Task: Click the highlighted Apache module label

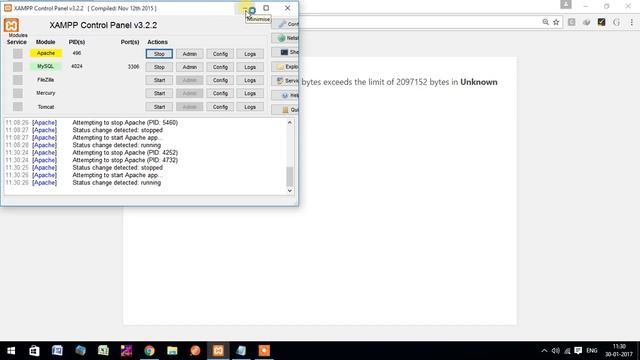Action: pos(46,53)
